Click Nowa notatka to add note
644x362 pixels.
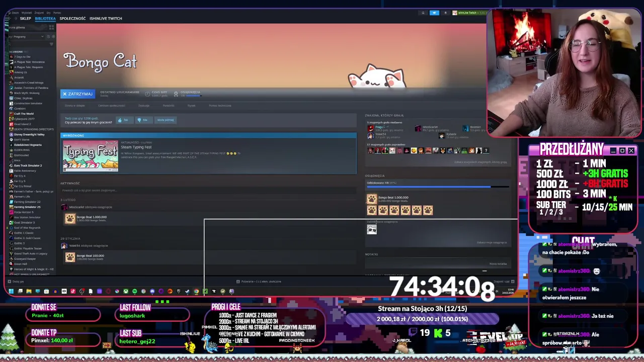498,263
